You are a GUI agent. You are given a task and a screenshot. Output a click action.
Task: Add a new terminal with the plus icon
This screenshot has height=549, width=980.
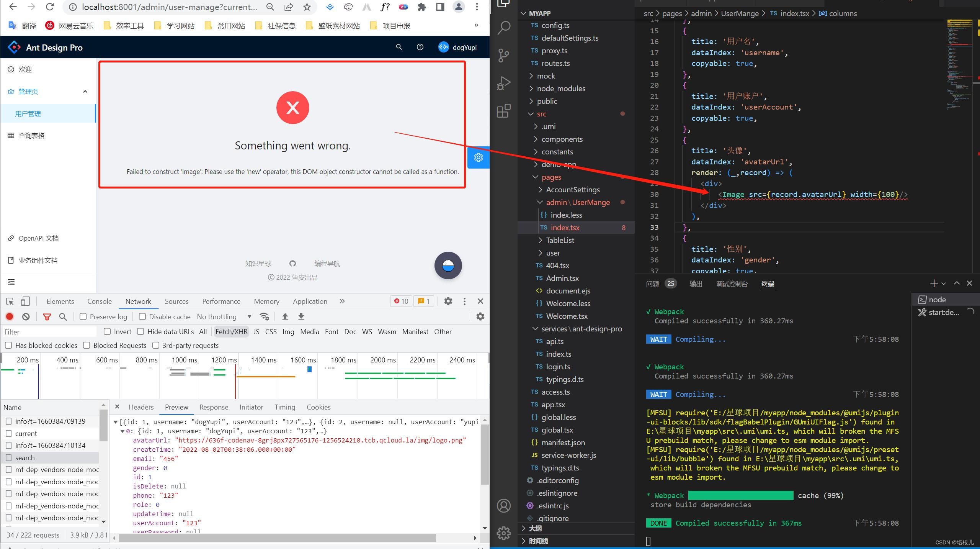[933, 284]
